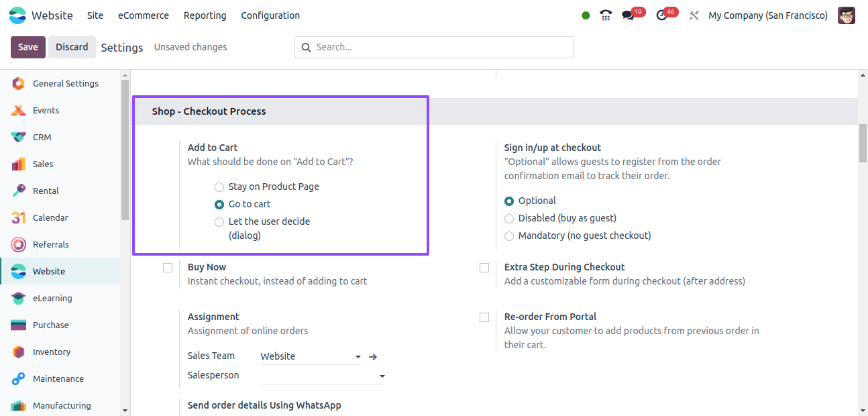Select Let the user decide (dialog) option
Screen dimensions: 868x416
tap(219, 222)
